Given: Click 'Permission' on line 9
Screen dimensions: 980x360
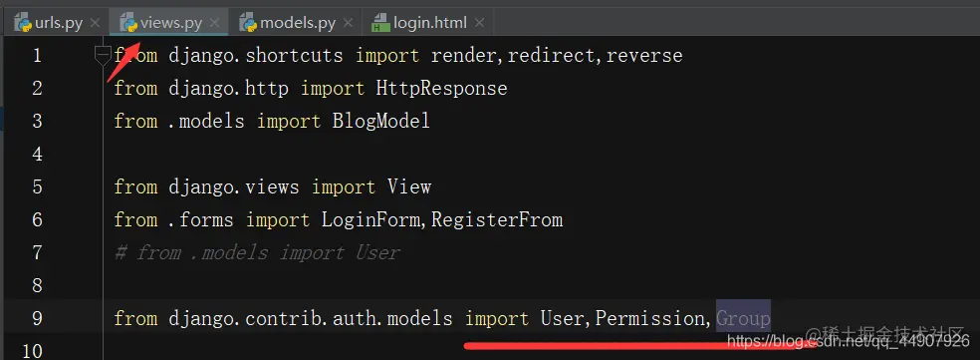Looking at the screenshot, I should pyautogui.click(x=650, y=319).
